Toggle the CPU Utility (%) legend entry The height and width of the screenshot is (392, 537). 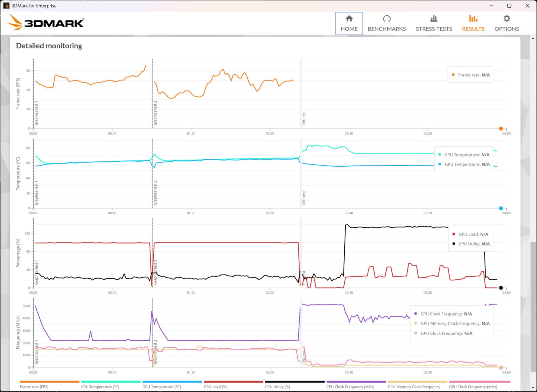(295, 384)
